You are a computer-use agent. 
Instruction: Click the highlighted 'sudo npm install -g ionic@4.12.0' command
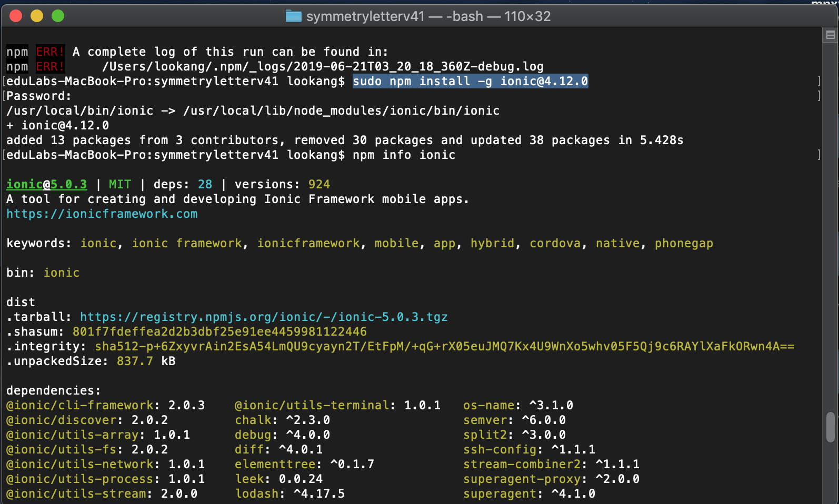pyautogui.click(x=471, y=82)
